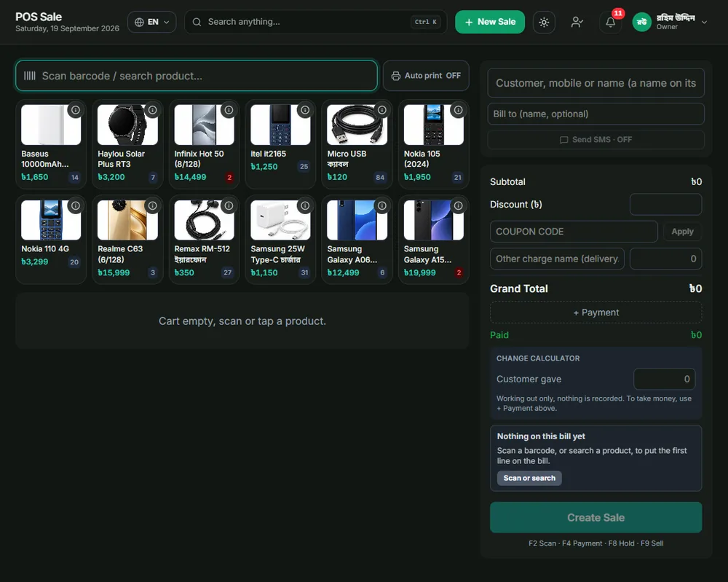Expand the Owner account menu chevron

(704, 22)
